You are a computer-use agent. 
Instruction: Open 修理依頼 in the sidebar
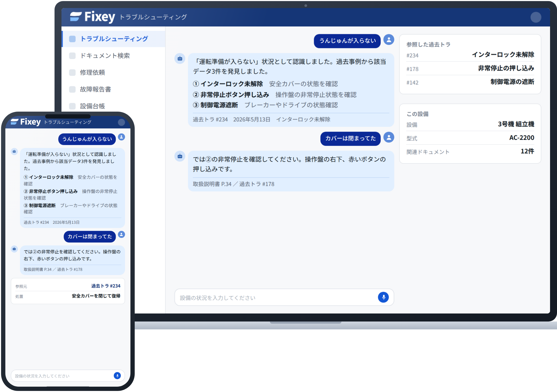point(114,72)
